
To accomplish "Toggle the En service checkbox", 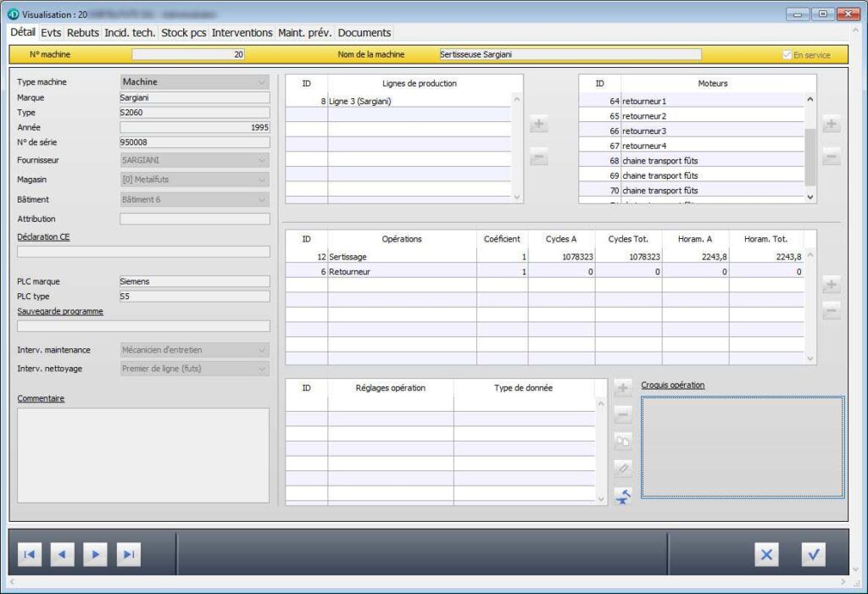I will (787, 55).
